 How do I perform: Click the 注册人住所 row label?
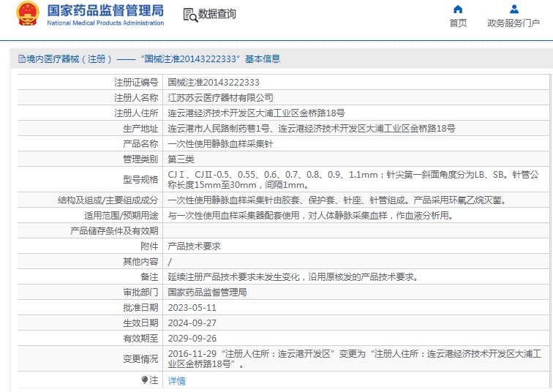(x=136, y=113)
